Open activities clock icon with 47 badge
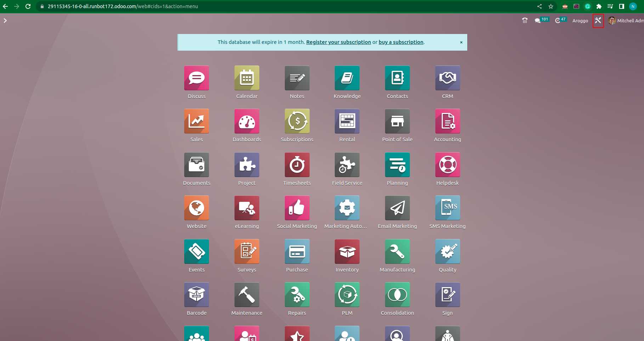Image resolution: width=644 pixels, height=341 pixels. tap(561, 20)
